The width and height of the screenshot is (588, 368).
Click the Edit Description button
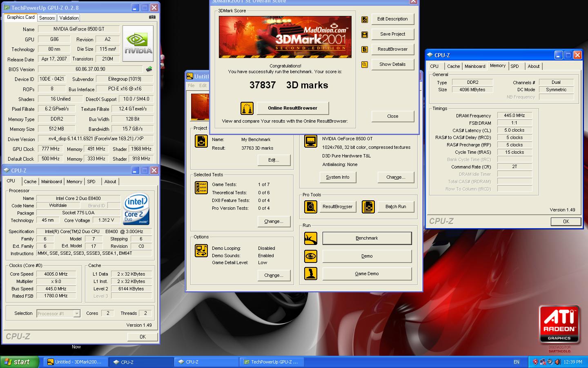tap(392, 19)
